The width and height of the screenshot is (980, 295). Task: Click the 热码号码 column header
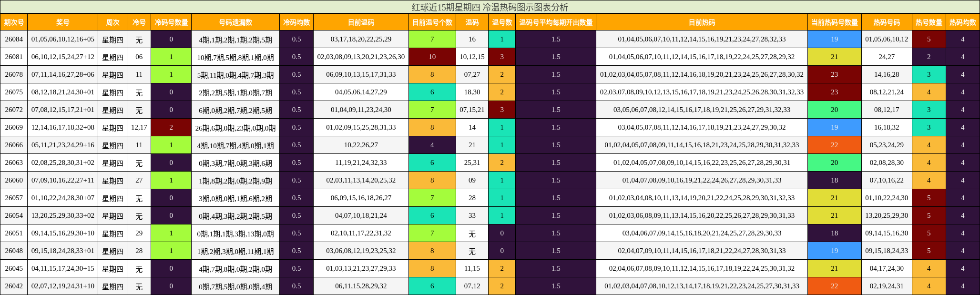[x=887, y=22]
